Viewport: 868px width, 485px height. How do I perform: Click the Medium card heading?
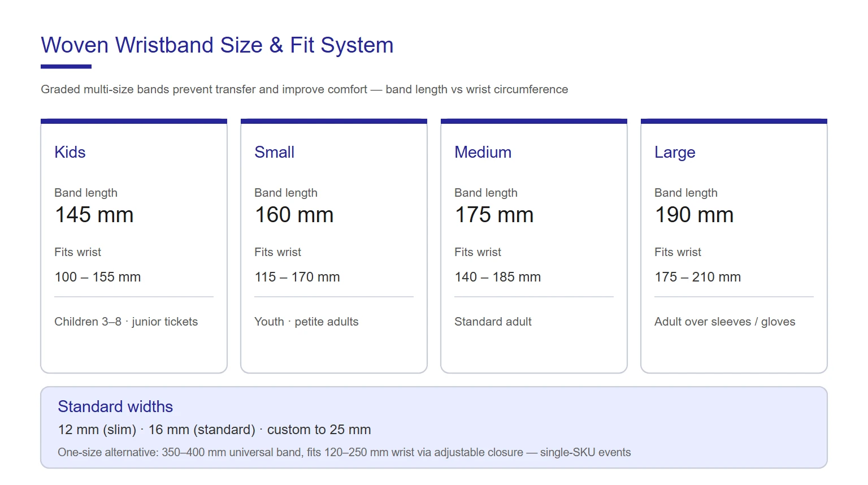point(483,152)
